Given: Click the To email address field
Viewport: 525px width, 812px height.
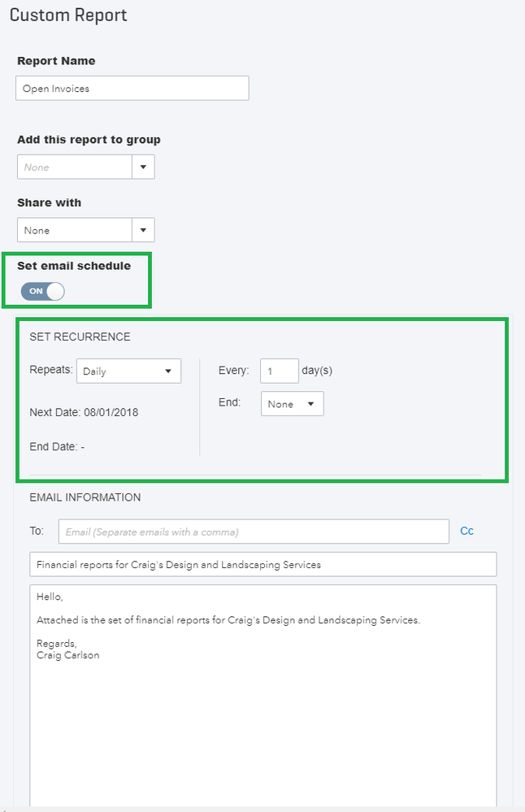Looking at the screenshot, I should [254, 532].
